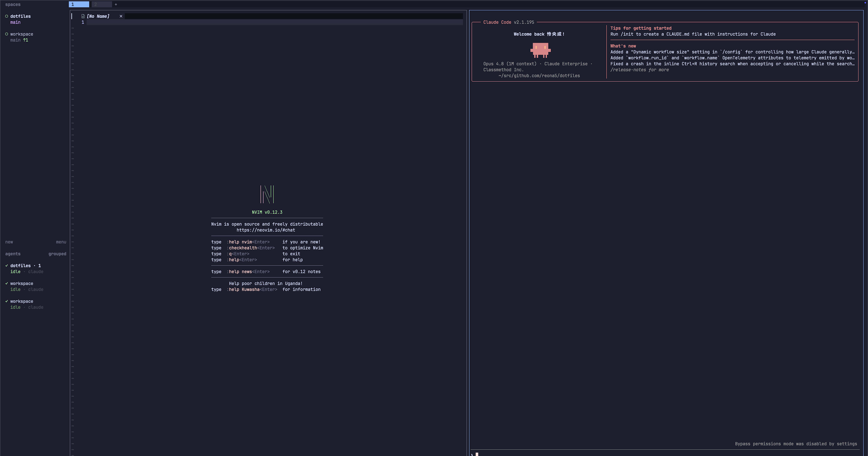Click the Bypass permissions mode notice

click(796, 444)
